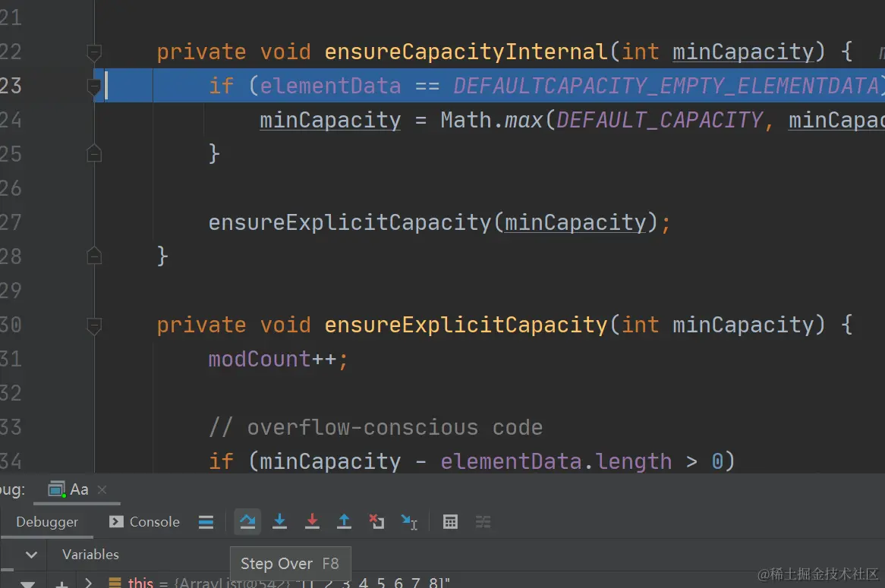Click the Step Into icon
Screen dimensions: 885x588
(279, 521)
